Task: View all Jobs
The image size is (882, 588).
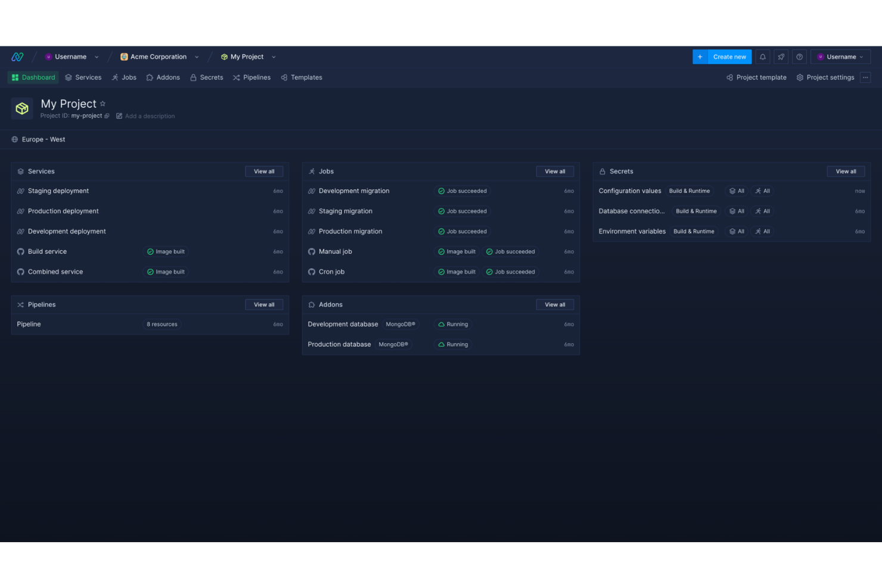Action: click(x=555, y=172)
